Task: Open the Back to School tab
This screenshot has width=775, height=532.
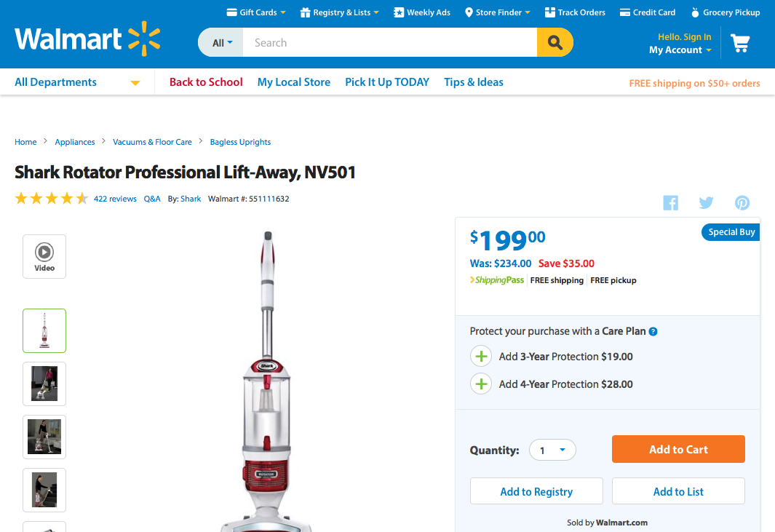Action: tap(206, 82)
